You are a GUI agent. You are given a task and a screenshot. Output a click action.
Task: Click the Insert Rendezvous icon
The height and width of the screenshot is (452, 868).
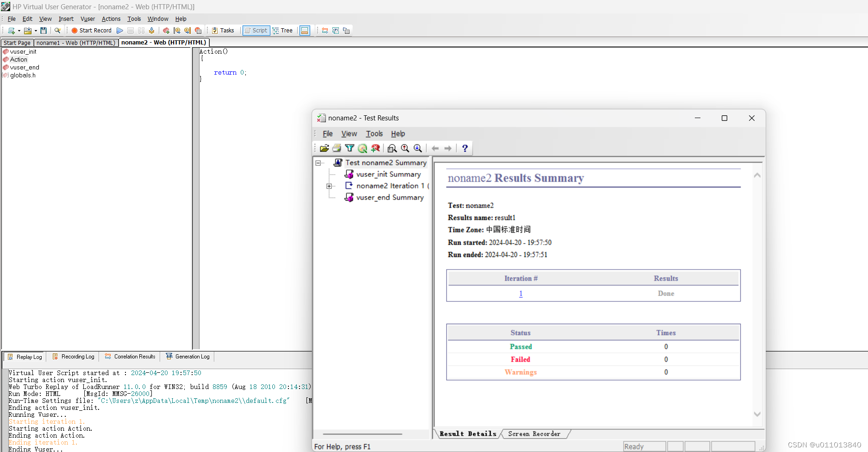point(198,31)
